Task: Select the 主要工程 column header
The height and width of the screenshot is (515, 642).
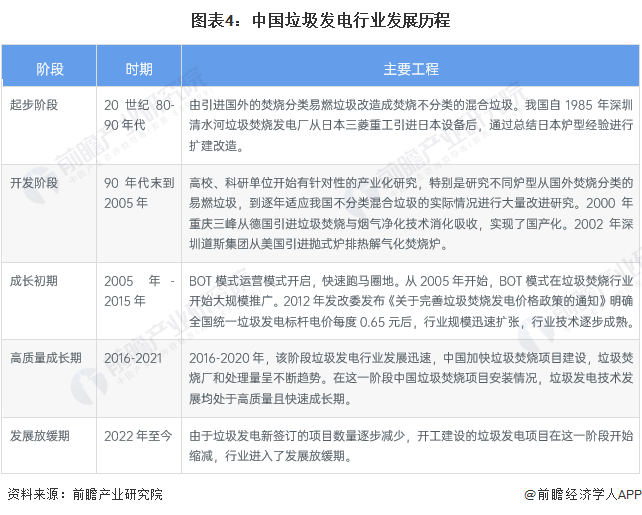Action: coord(410,69)
